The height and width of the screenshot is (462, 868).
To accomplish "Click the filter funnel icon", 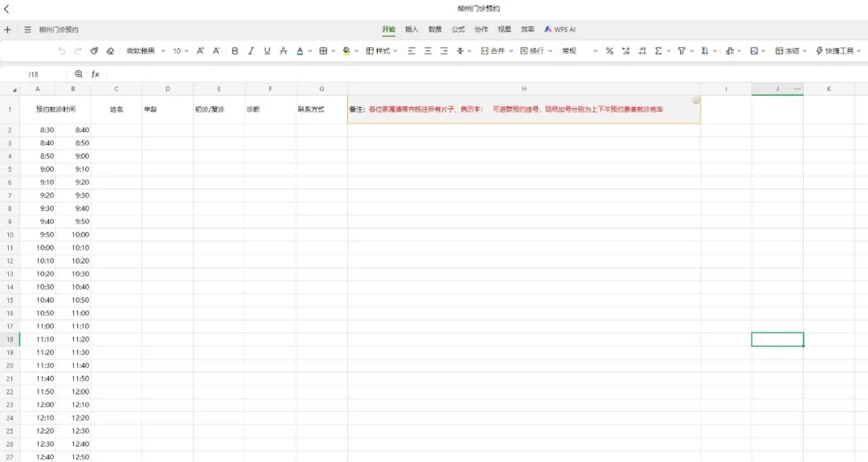I will pos(682,51).
